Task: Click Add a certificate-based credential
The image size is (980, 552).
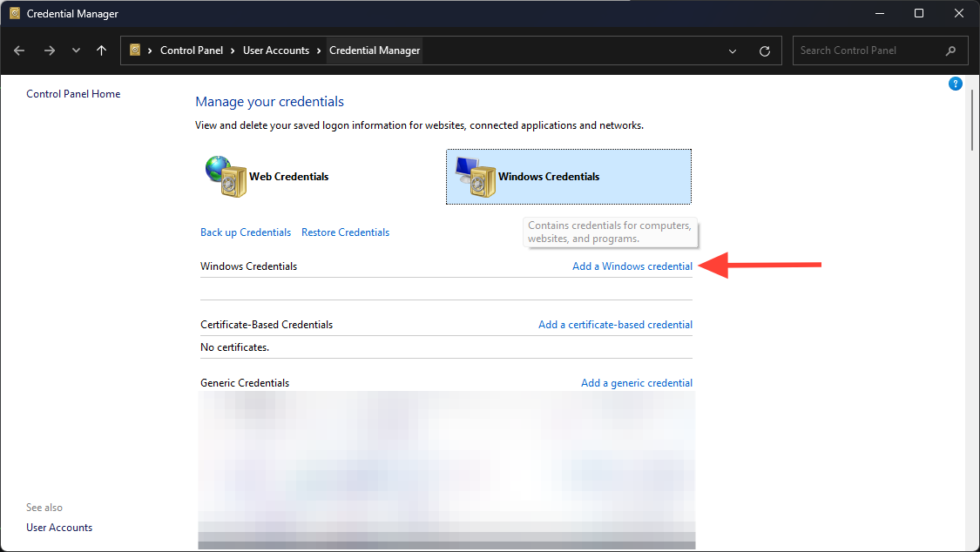Action: (615, 325)
